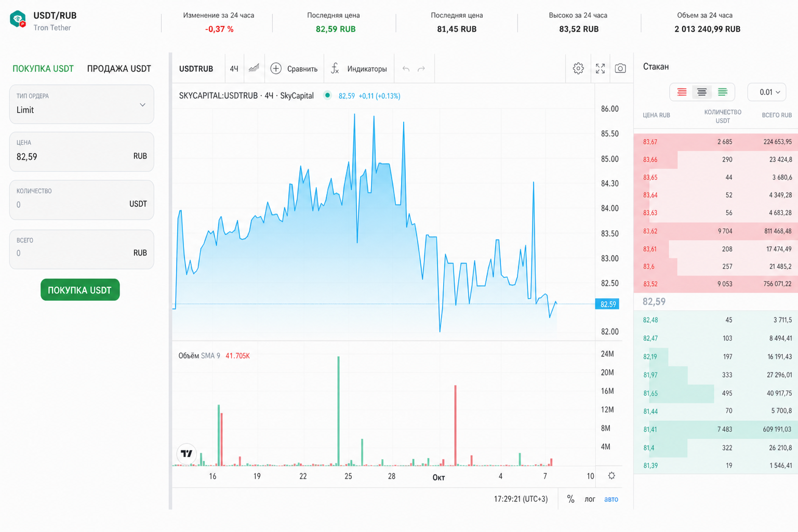The image size is (798, 532).
Task: Click the SKYCAPITAL:USDTRUB chart title
Action: [x=246, y=96]
